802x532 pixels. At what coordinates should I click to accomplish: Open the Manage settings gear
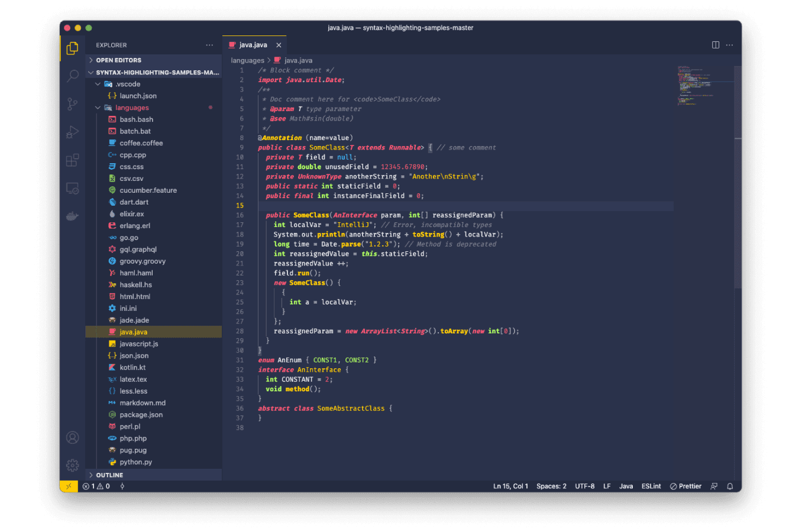(x=72, y=465)
